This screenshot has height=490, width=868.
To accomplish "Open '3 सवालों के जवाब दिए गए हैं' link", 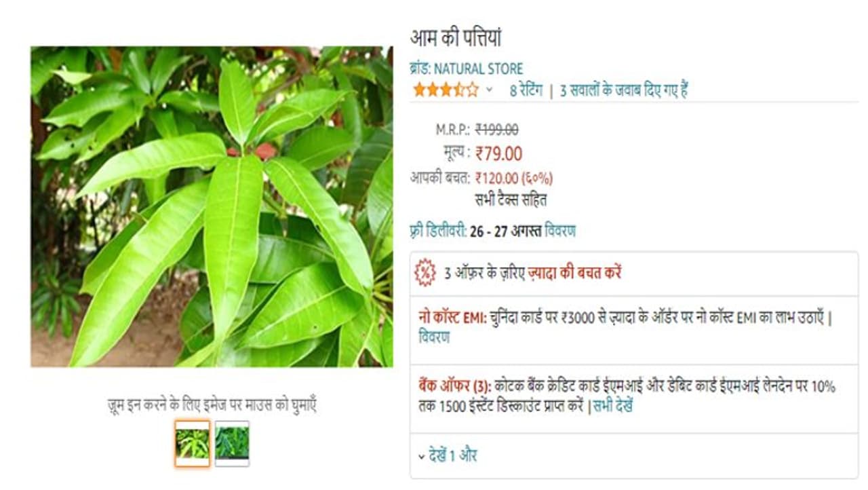I will (x=624, y=90).
